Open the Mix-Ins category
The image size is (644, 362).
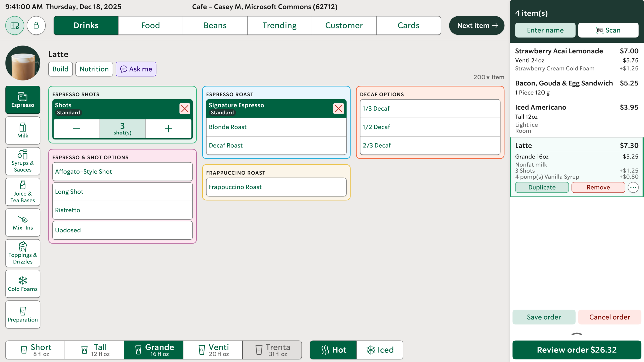23,222
